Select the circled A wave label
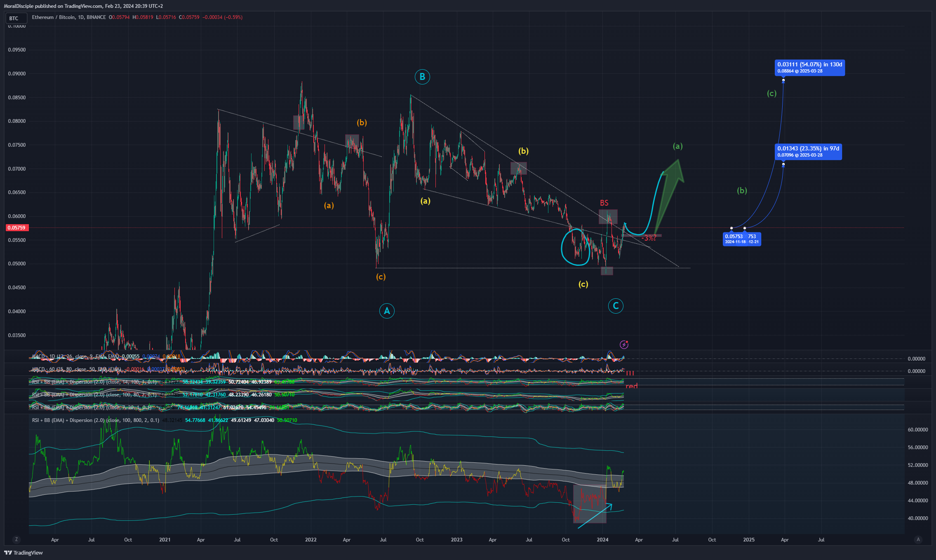Image resolution: width=936 pixels, height=560 pixels. (387, 311)
